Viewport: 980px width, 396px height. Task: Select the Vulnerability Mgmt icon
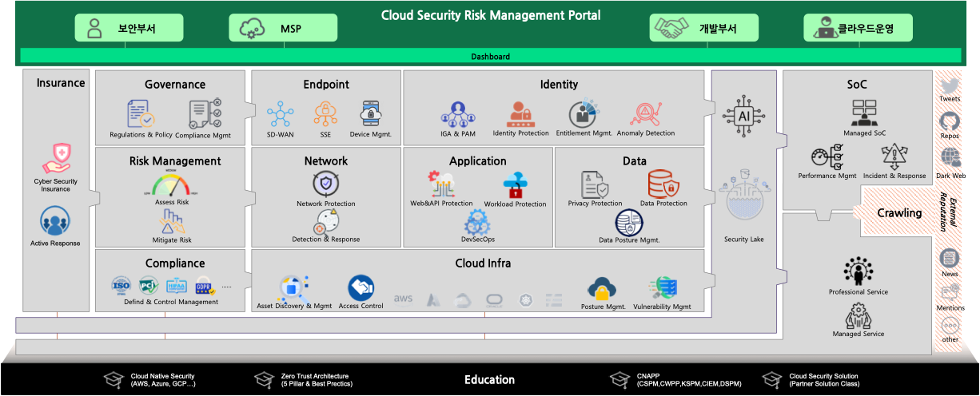[662, 288]
